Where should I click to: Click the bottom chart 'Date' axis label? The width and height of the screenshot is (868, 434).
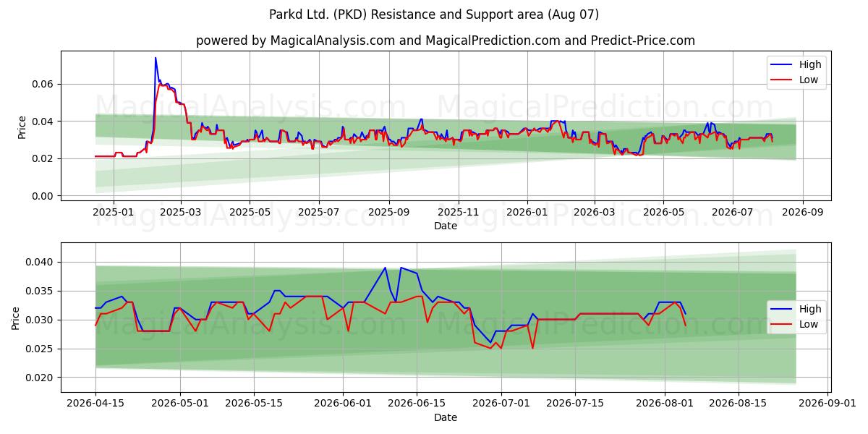[446, 417]
